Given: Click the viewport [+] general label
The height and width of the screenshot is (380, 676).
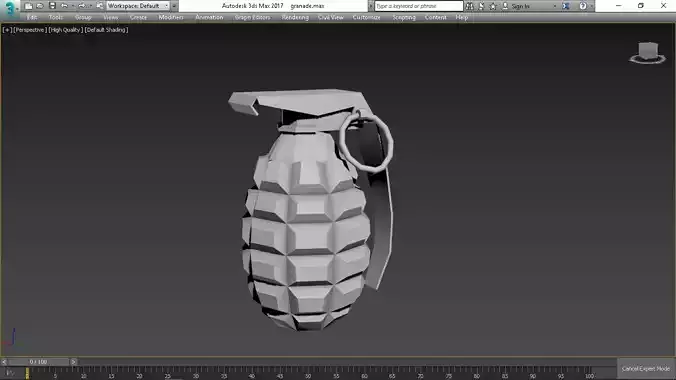Looking at the screenshot, I should (x=7, y=30).
